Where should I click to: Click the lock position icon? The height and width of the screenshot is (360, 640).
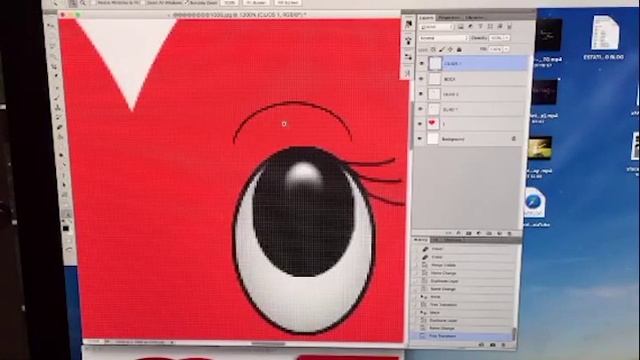pos(450,49)
